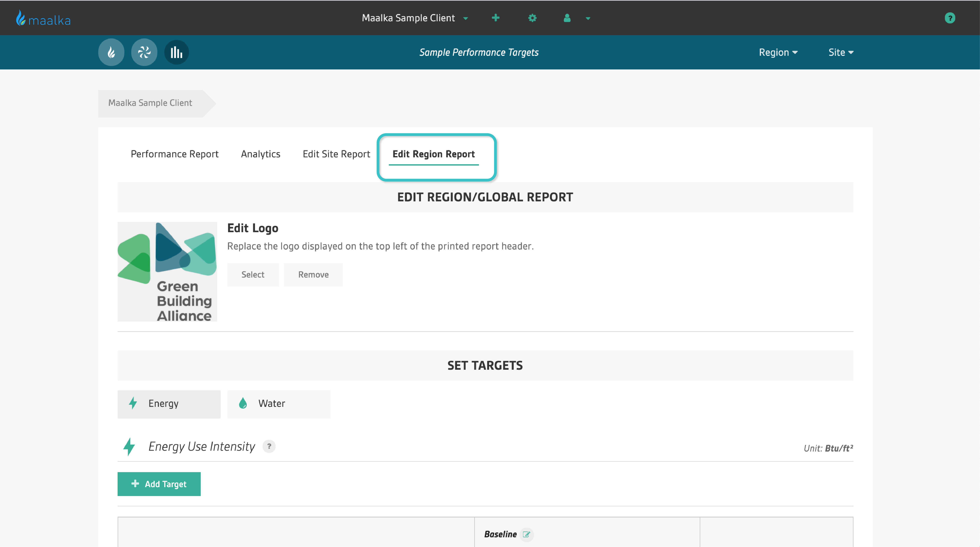Open the Energy Use Intensity help tooltip
980x547 pixels.
point(269,446)
